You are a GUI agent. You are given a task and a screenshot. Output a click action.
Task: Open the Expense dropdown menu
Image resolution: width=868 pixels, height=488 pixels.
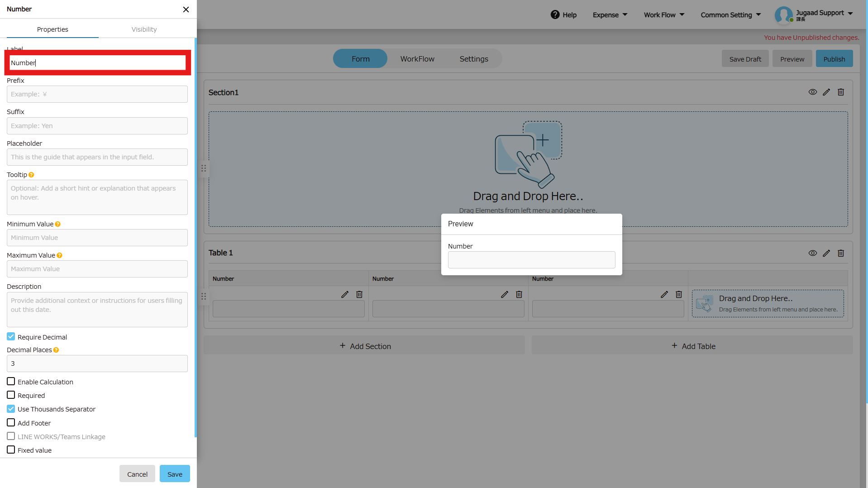click(610, 15)
